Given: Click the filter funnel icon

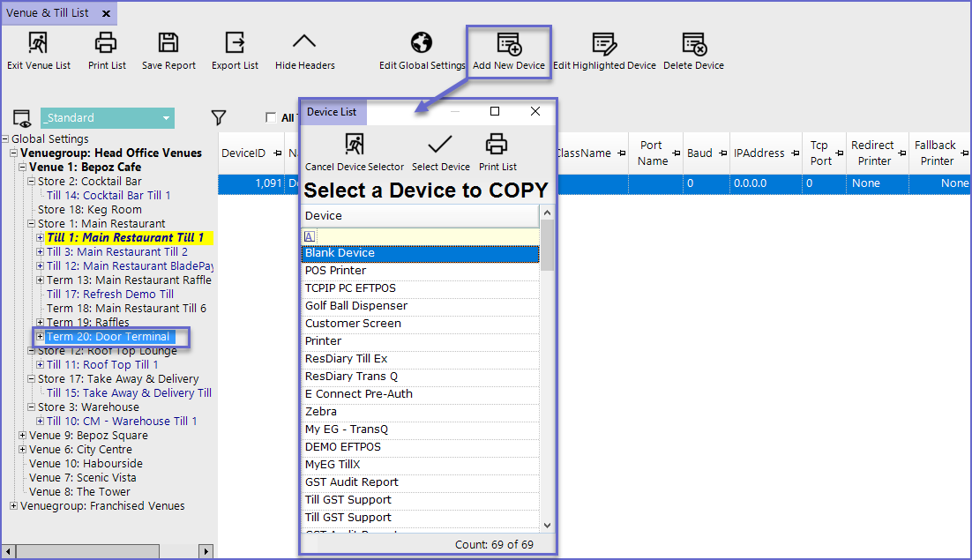Looking at the screenshot, I should click(219, 118).
